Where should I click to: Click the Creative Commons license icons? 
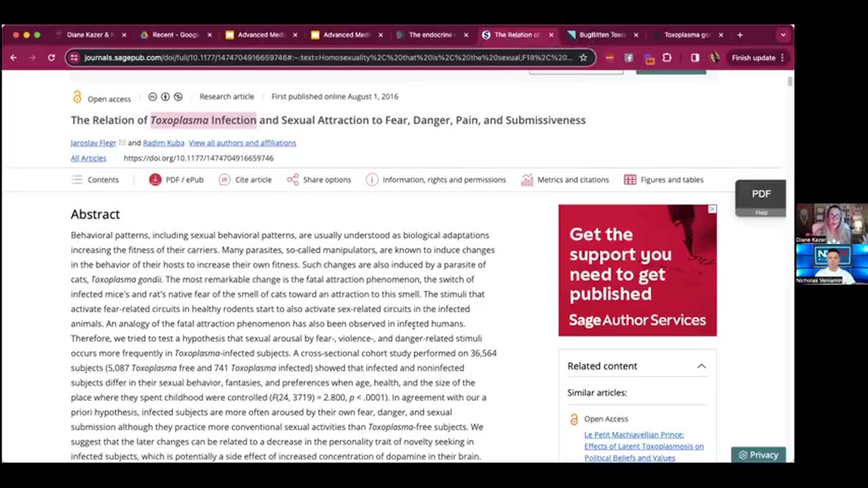[x=165, y=97]
